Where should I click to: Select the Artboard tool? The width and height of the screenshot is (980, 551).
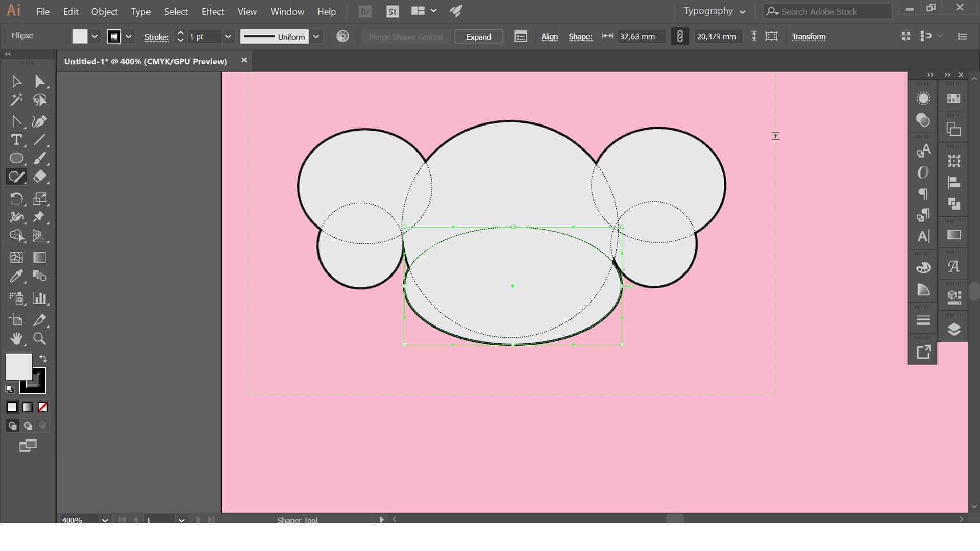[x=16, y=320]
